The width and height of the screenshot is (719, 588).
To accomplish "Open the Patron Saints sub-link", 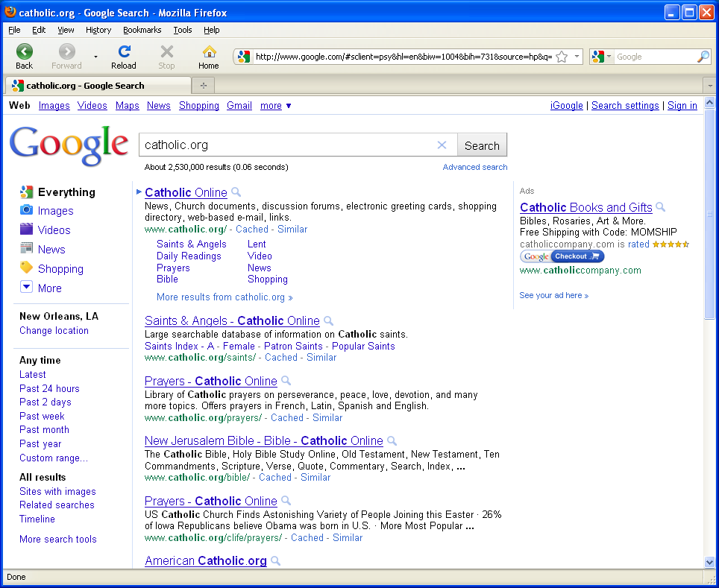I will [293, 346].
